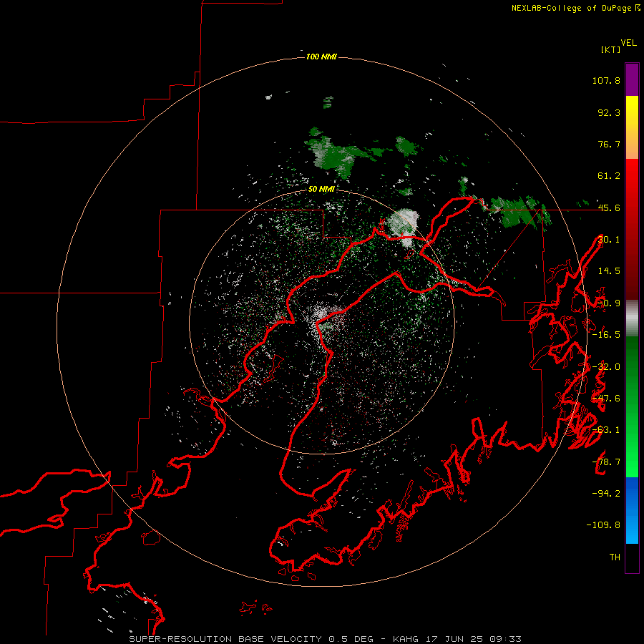
Task: Click the 50 NMI range ring label
Action: tap(321, 189)
